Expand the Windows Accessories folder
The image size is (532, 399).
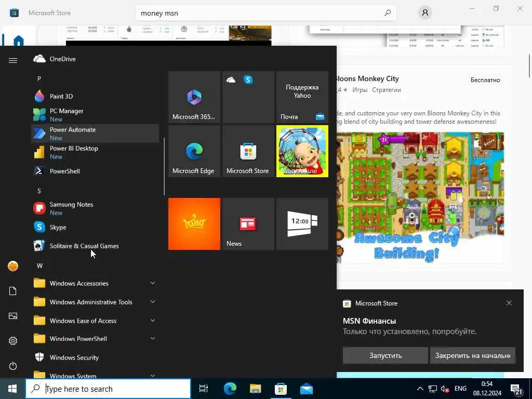click(x=95, y=283)
